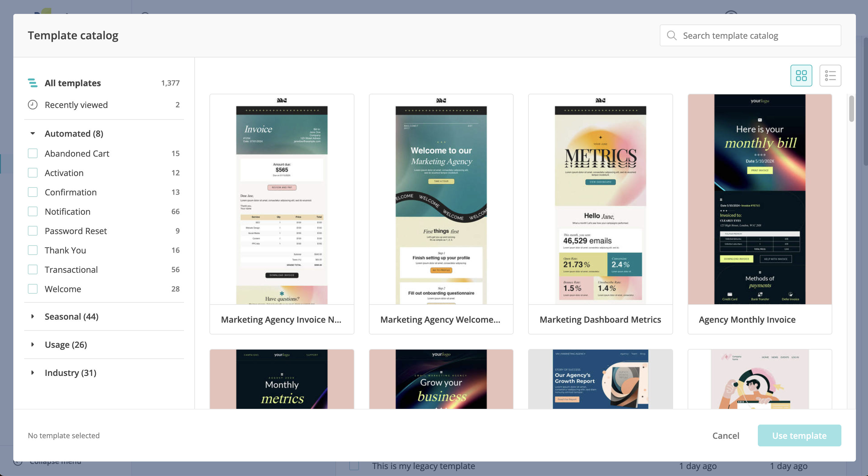Click the All templates stacked-lines icon
The width and height of the screenshot is (868, 476).
click(33, 83)
